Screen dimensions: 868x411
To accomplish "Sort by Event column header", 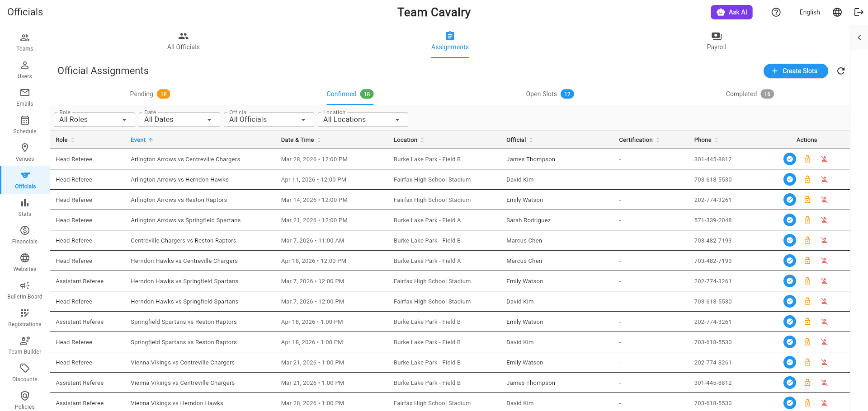I will click(142, 140).
